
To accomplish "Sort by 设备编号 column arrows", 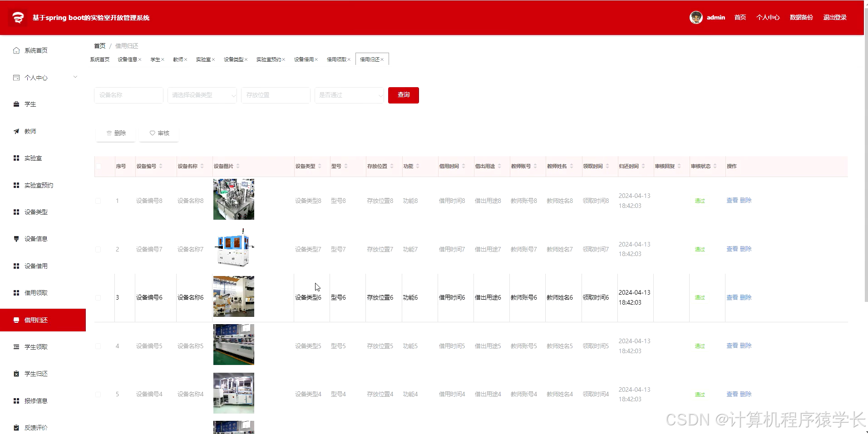I will click(x=161, y=166).
